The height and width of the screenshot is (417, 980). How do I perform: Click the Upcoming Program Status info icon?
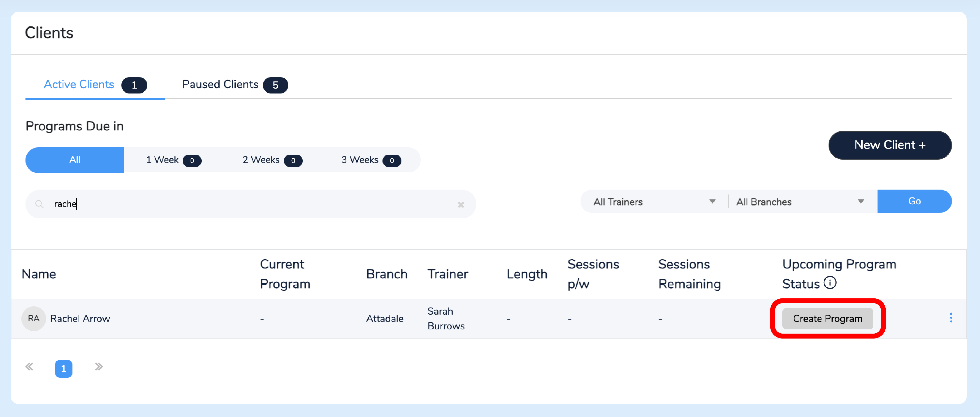[830, 283]
